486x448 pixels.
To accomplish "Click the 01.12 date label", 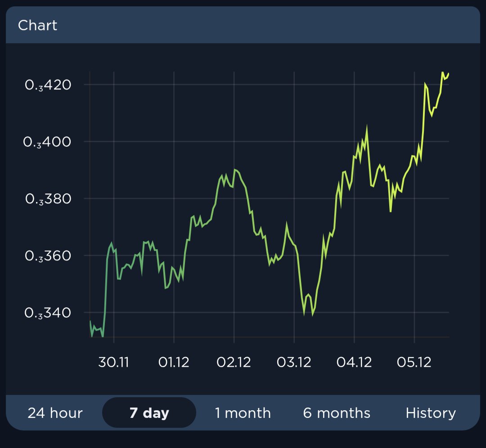I will 174,362.
